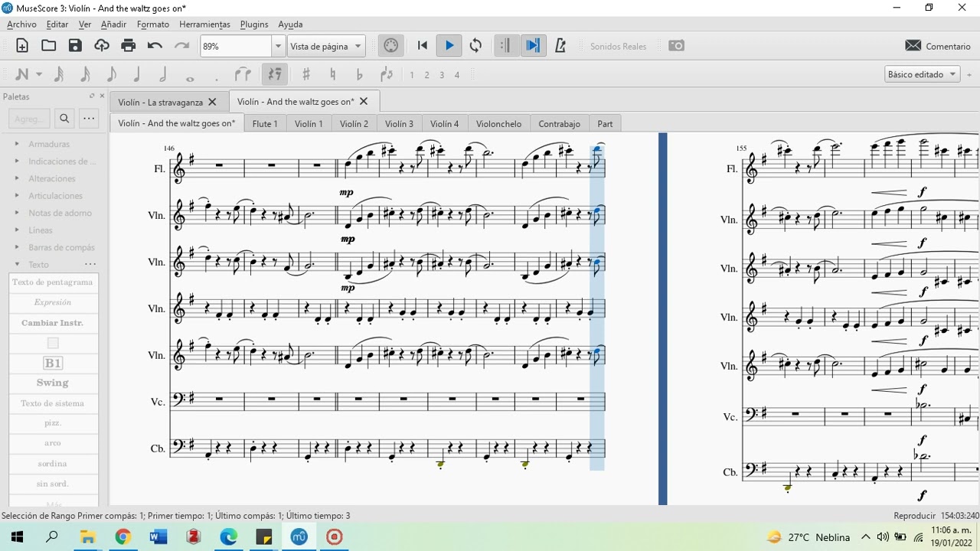Open the Herramientas menu
The height and width of the screenshot is (551, 980).
[204, 24]
